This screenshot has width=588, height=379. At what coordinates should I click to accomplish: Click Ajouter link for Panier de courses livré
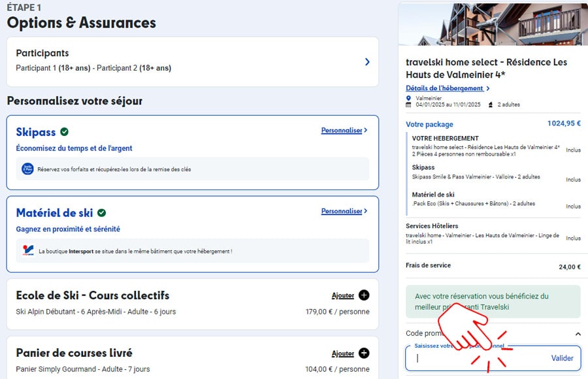pyautogui.click(x=343, y=353)
